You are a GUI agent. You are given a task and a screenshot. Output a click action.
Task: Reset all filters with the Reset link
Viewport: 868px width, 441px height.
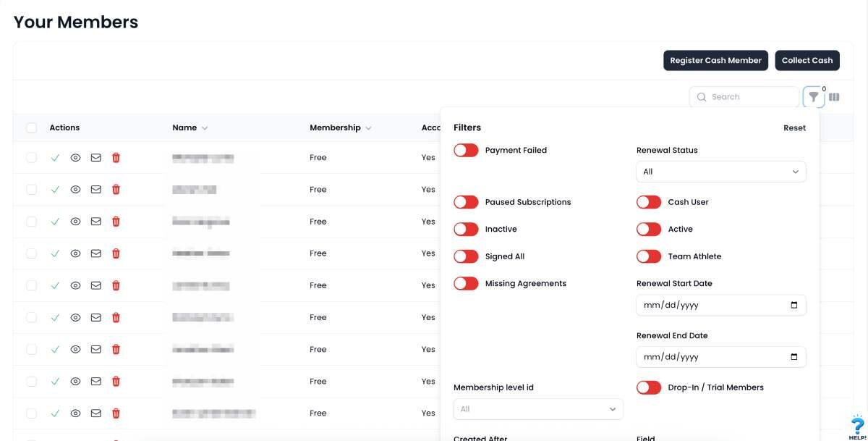coord(794,127)
